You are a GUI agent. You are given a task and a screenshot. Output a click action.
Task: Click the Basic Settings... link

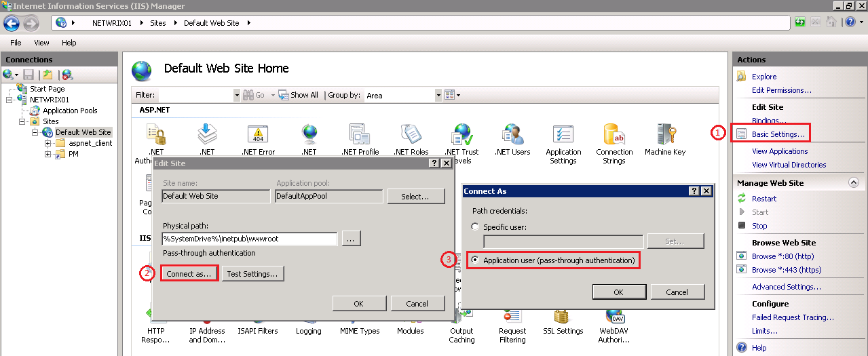click(778, 134)
